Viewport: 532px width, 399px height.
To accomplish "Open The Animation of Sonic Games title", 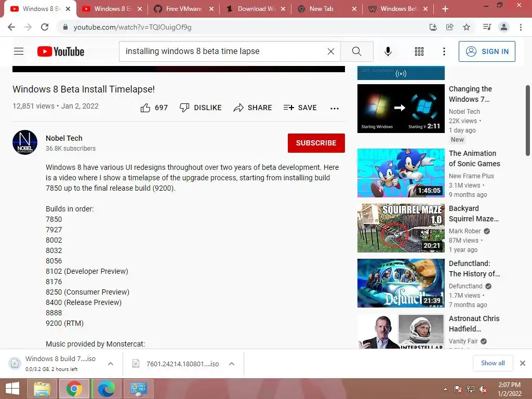I will (x=474, y=158).
